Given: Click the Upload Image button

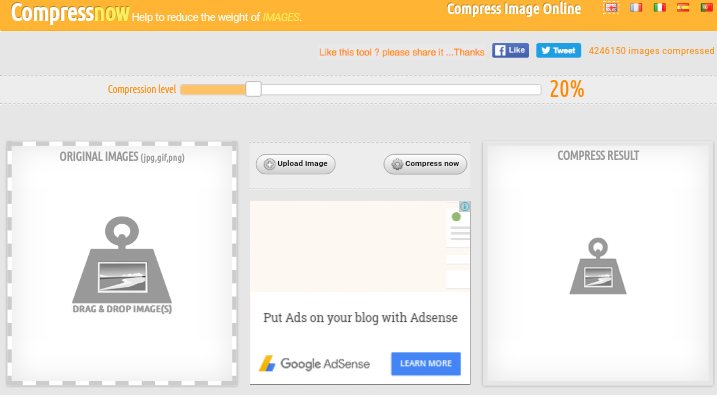Looking at the screenshot, I should point(295,164).
